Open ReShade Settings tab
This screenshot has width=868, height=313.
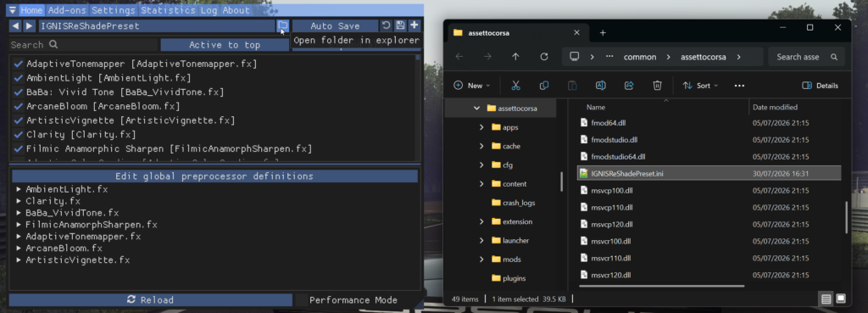click(x=114, y=10)
